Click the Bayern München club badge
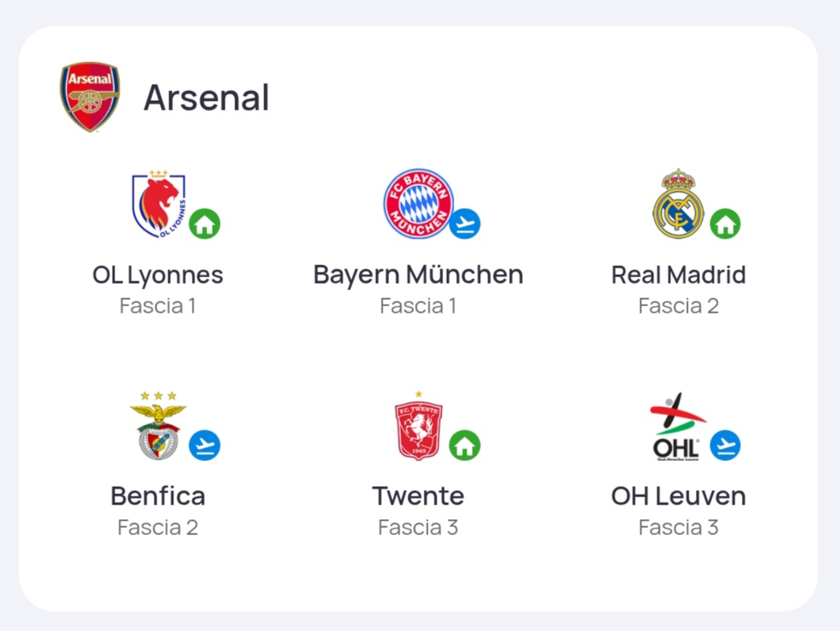Viewport: 840px width, 631px height. [x=419, y=204]
